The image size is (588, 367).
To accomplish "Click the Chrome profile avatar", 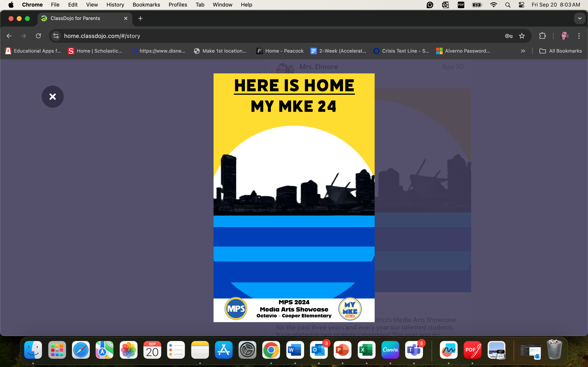I will pyautogui.click(x=564, y=36).
